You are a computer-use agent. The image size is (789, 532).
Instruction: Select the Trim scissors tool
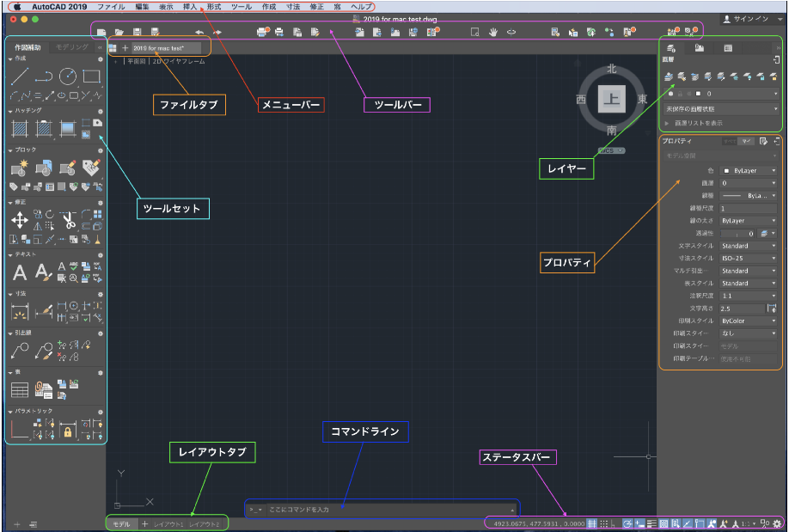(x=68, y=221)
